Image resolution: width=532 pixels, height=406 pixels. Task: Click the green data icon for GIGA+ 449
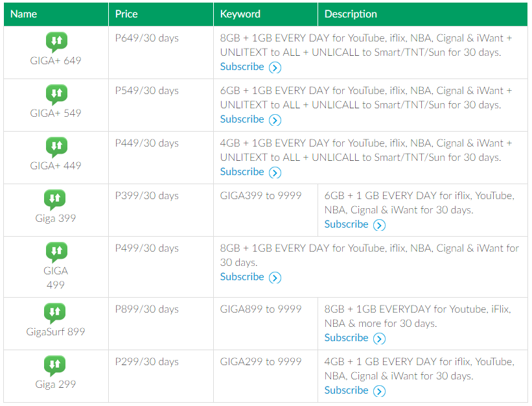56,147
